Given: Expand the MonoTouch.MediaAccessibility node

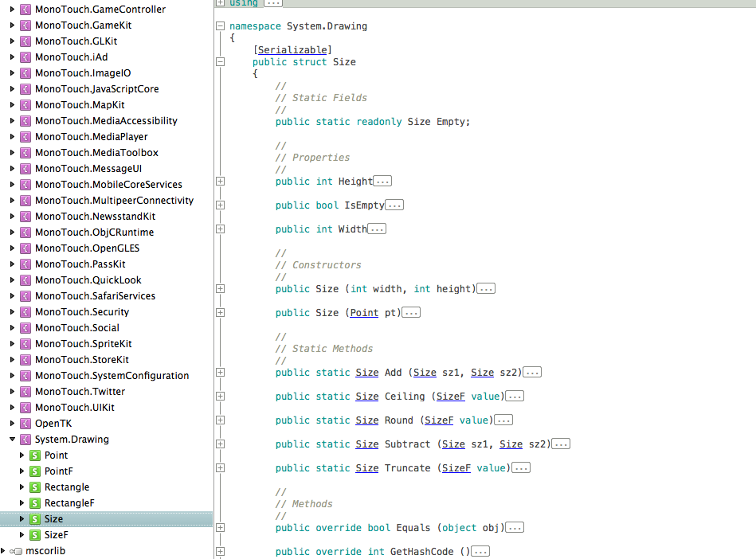Looking at the screenshot, I should pos(12,120).
